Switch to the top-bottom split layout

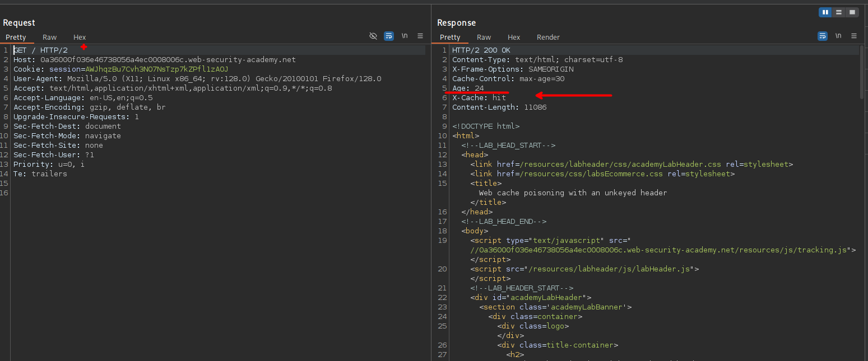point(839,12)
